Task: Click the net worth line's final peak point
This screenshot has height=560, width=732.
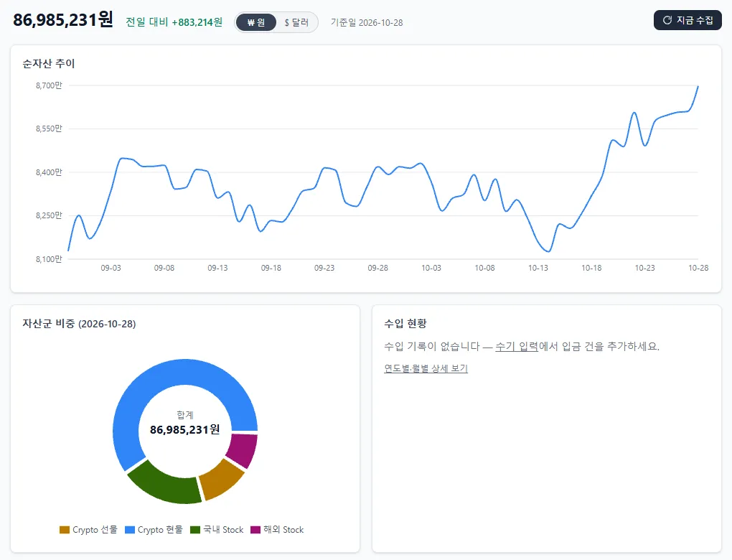Action: 698,86
